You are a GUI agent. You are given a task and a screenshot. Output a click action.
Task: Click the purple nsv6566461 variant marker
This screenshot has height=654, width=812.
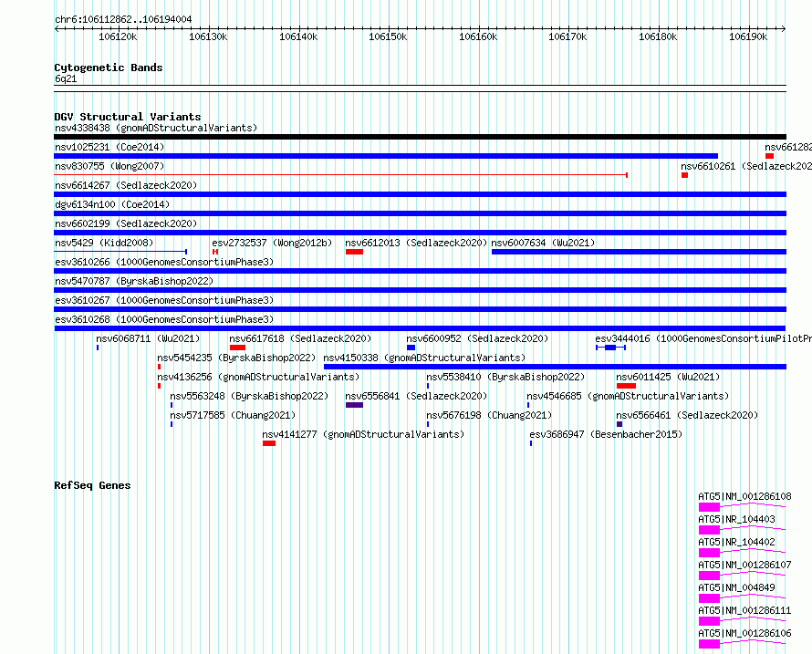click(x=619, y=425)
